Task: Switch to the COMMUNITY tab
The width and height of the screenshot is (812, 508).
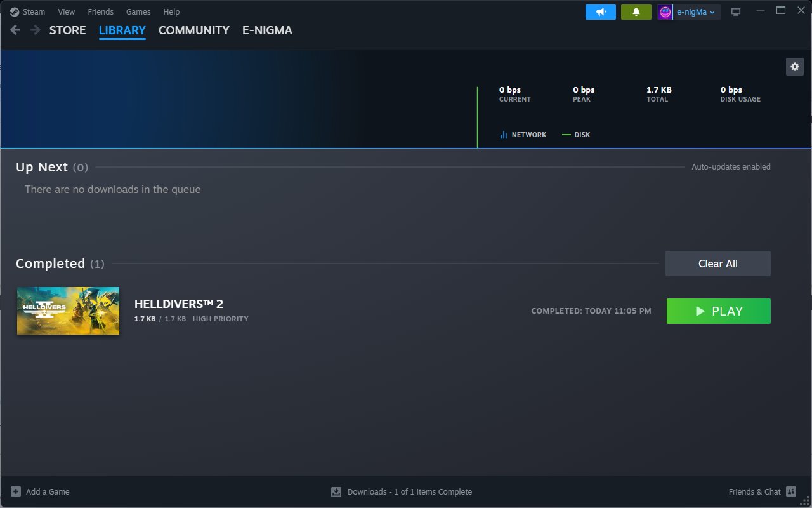Action: (x=193, y=30)
